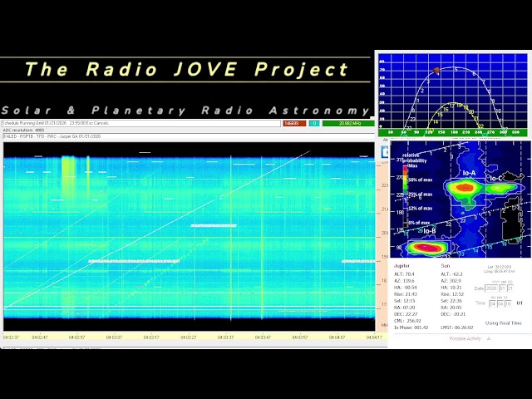The width and height of the screenshot is (532, 399).
Task: Click the red 146699 counter box
Action: (294, 123)
